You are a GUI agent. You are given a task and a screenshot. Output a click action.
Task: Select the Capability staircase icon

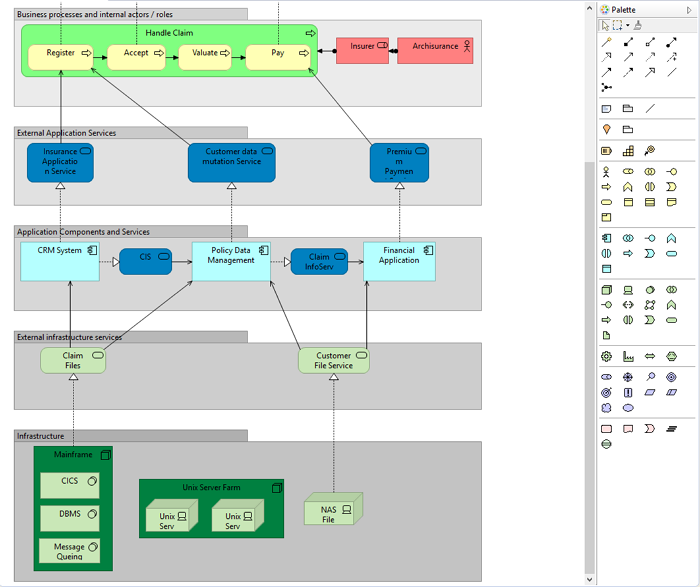(628, 151)
